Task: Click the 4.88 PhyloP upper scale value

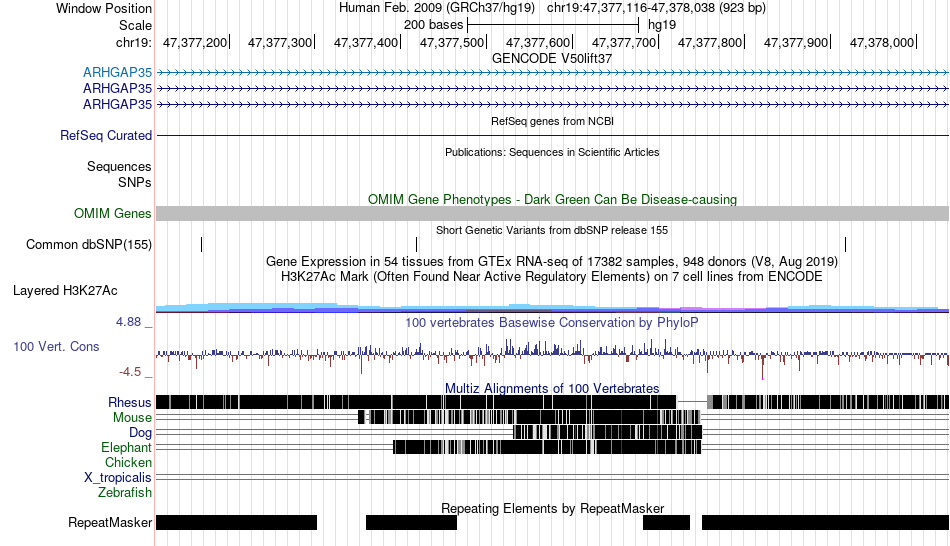Action: 128,322
